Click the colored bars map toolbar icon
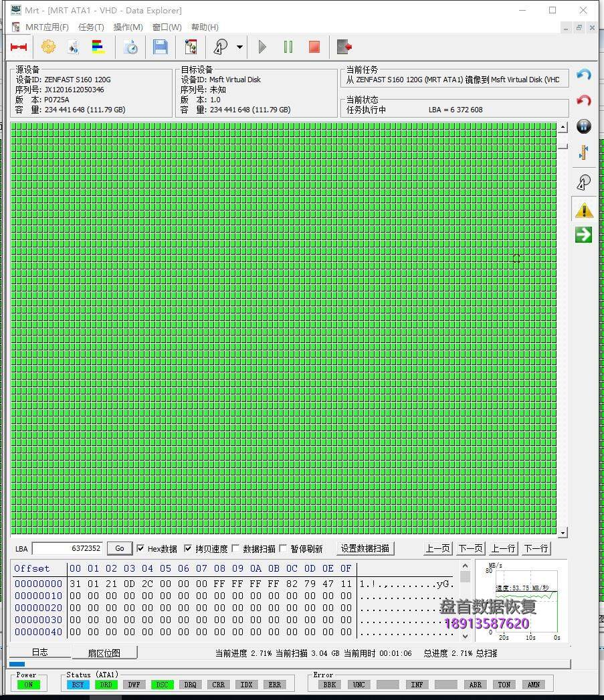 click(x=98, y=47)
